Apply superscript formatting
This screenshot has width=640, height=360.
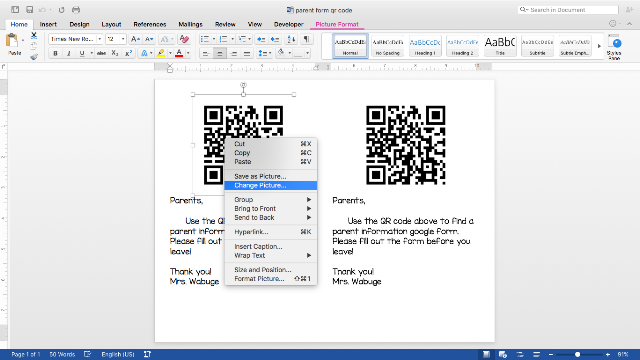[x=129, y=53]
